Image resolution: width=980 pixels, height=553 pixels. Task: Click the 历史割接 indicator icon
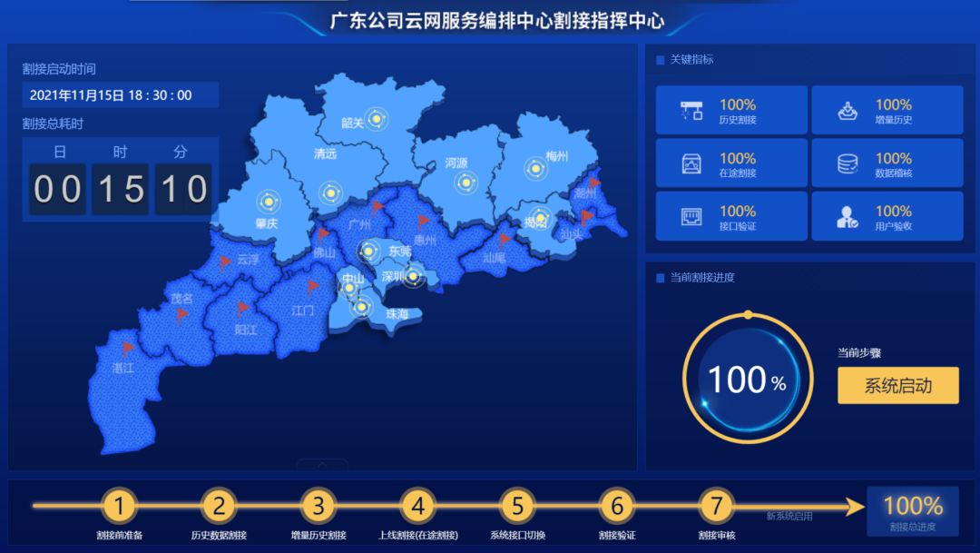pyautogui.click(x=691, y=111)
